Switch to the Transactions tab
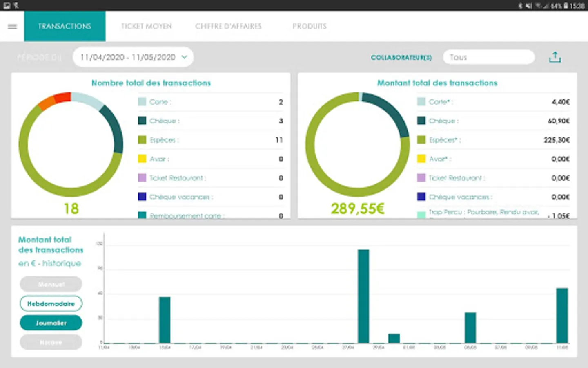Screen dimensions: 588x368 pyautogui.click(x=65, y=26)
